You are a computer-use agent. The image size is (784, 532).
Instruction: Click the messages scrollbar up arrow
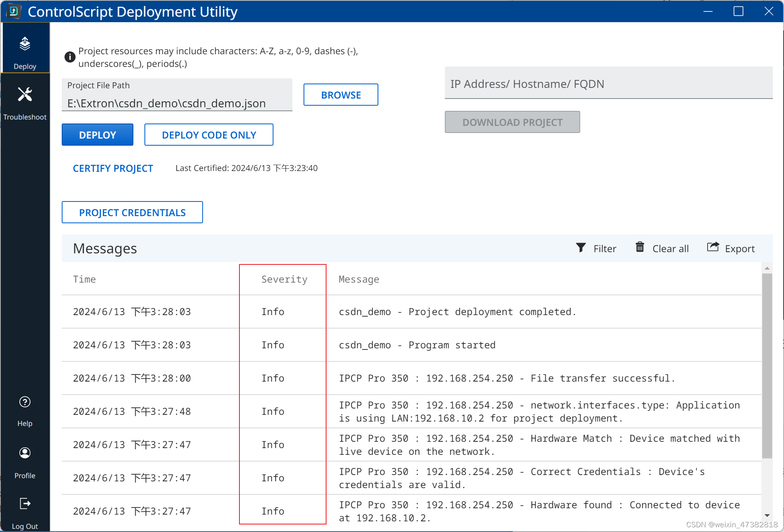coord(767,268)
